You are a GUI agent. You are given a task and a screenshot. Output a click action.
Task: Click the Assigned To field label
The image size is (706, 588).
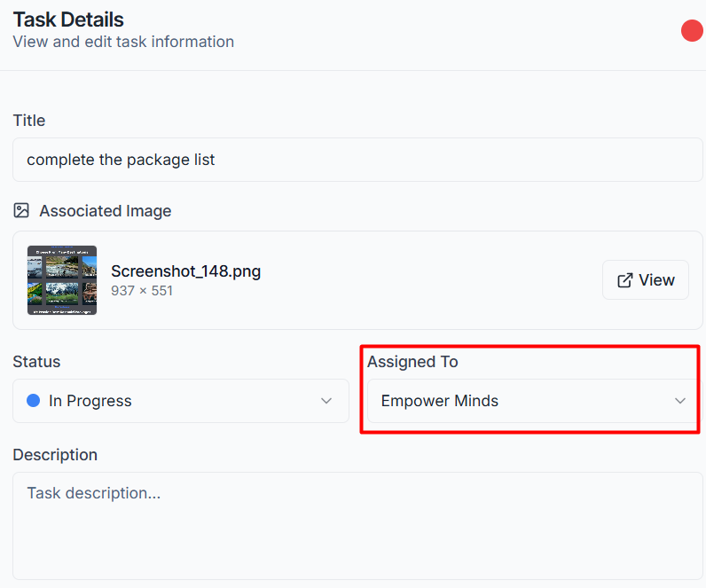412,362
